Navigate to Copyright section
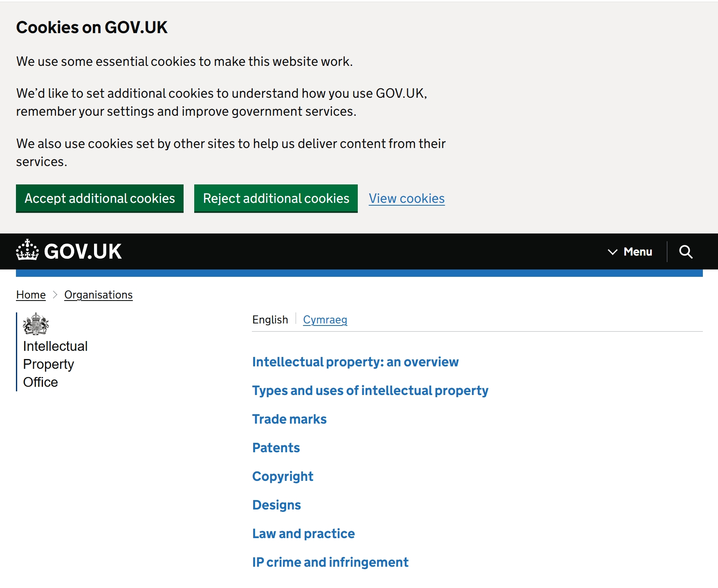The image size is (718, 588). tap(283, 476)
